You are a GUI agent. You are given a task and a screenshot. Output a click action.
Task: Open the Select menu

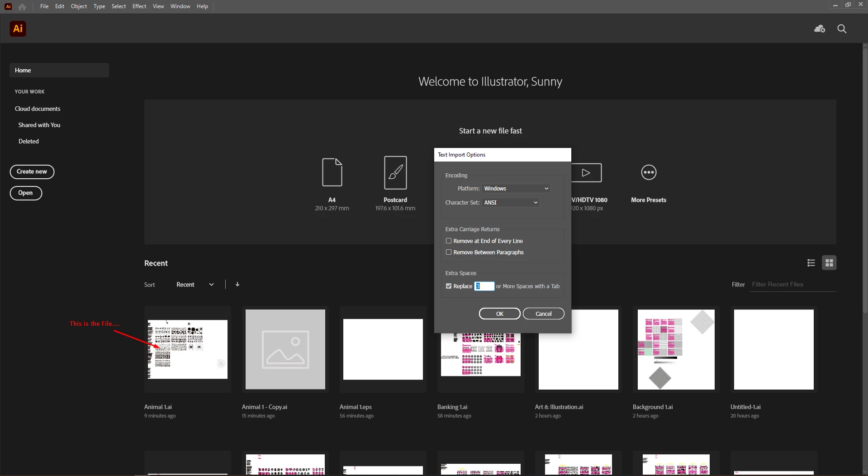[119, 6]
